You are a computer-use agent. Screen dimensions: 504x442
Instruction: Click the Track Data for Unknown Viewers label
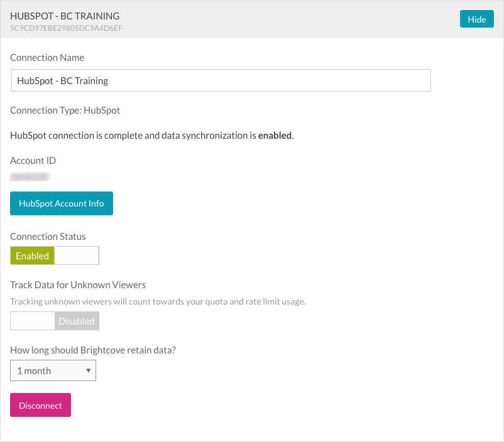[78, 285]
